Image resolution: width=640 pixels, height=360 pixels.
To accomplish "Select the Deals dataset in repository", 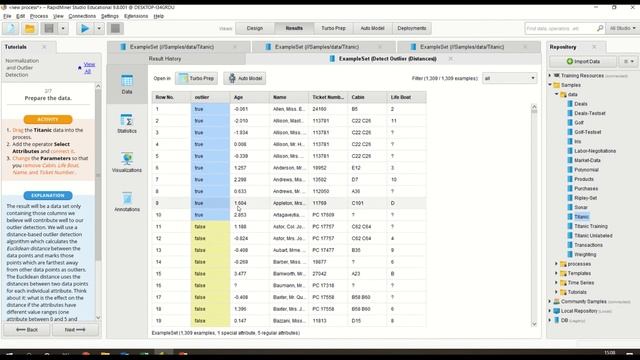I will [x=580, y=104].
